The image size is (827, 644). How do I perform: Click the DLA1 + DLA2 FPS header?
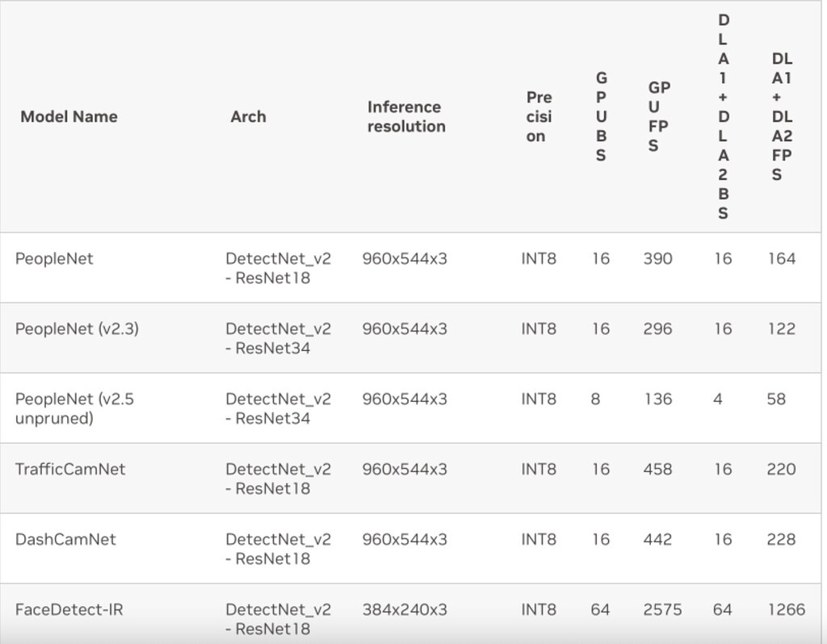pos(782,116)
